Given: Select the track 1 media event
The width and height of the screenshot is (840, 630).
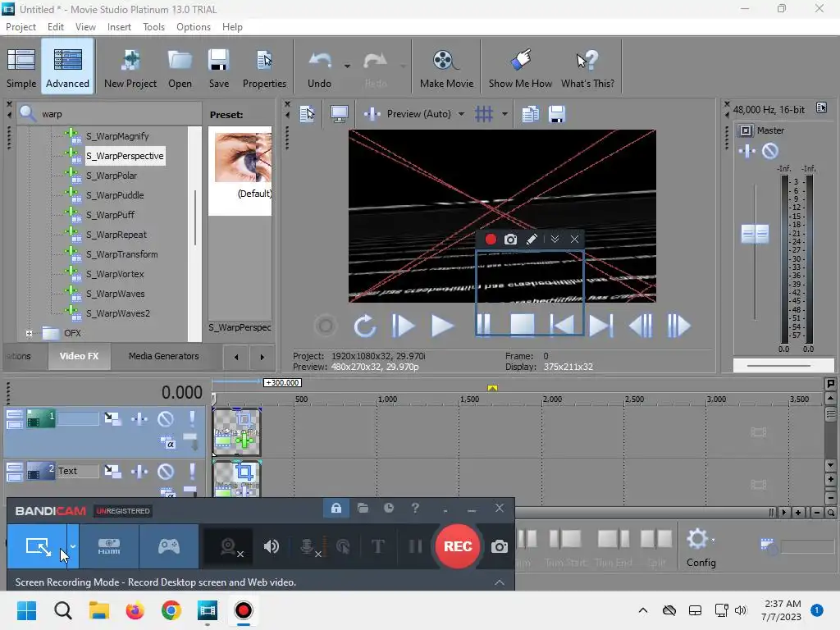Looking at the screenshot, I should [x=237, y=431].
